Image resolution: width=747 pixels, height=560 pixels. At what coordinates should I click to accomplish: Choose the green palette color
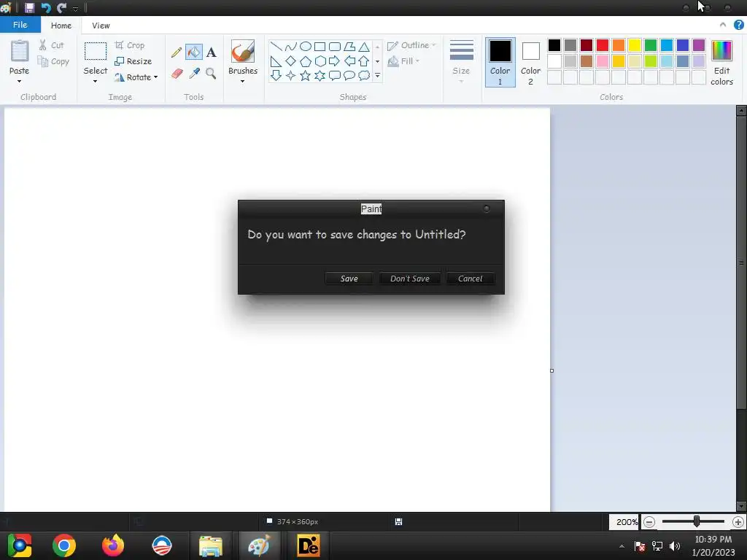[x=651, y=45]
